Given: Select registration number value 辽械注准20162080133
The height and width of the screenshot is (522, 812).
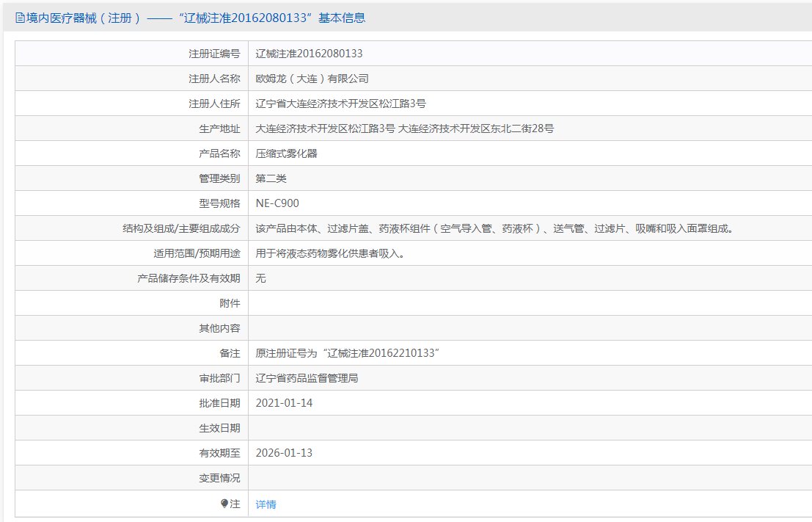Looking at the screenshot, I should tap(309, 54).
